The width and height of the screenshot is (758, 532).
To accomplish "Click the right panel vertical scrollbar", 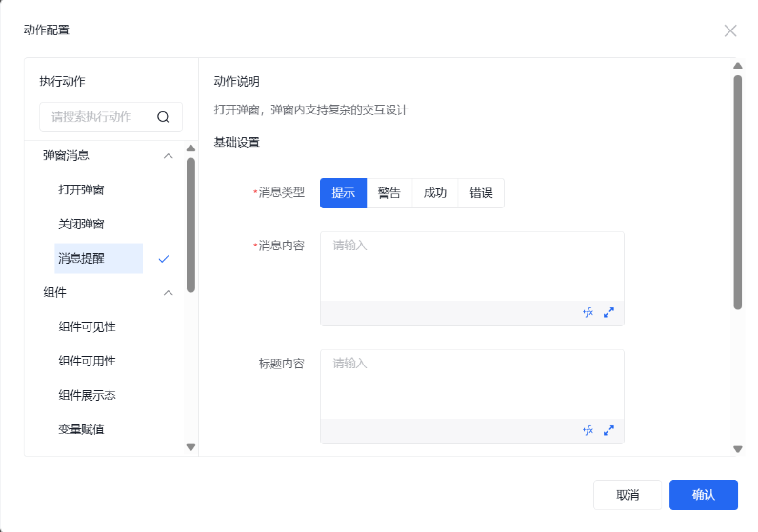I will click(737, 190).
